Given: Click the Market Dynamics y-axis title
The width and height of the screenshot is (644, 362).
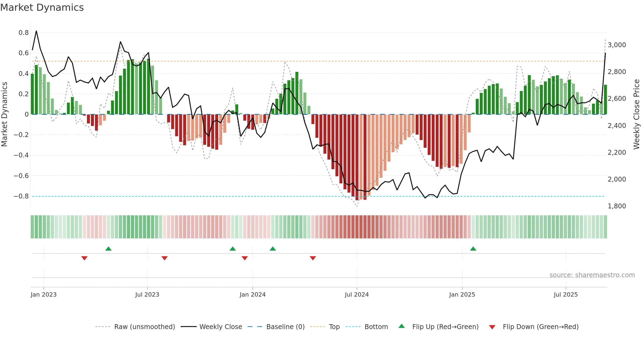Looking at the screenshot, I should (4, 114).
